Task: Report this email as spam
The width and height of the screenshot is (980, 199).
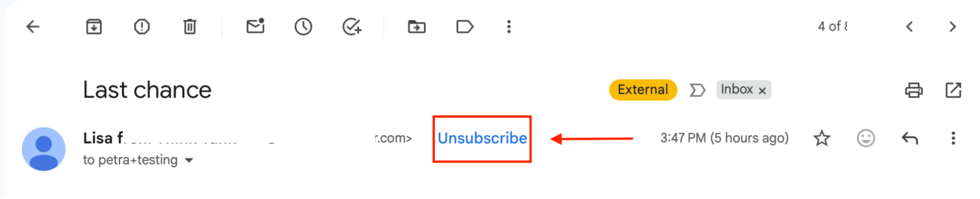Action: pos(142,26)
